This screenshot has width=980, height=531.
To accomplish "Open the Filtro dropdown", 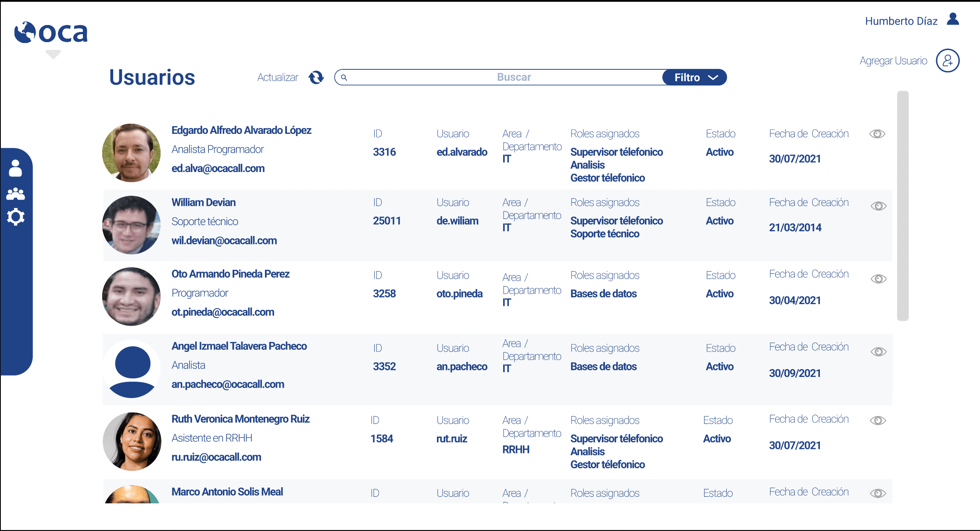I will point(695,78).
